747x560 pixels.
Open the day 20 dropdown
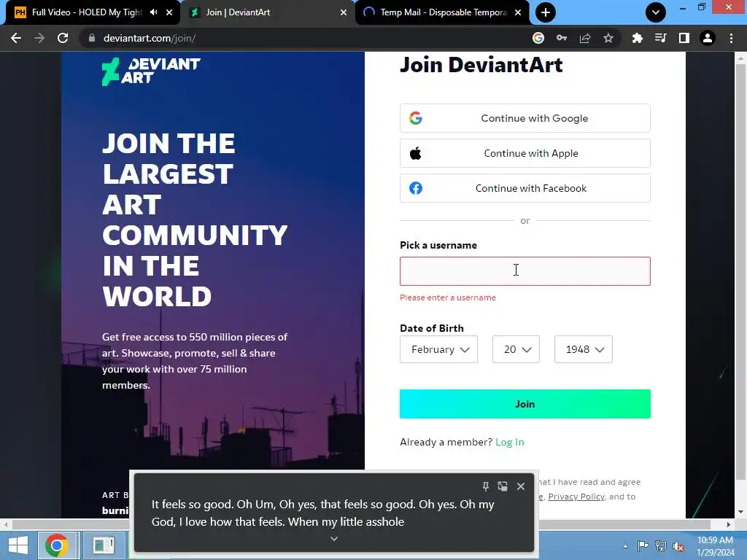[x=516, y=349]
